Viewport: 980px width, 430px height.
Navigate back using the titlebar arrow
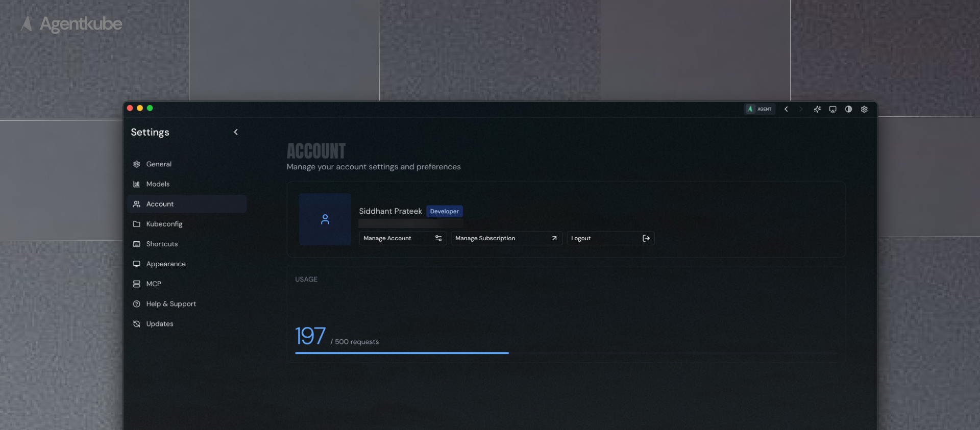click(x=786, y=109)
